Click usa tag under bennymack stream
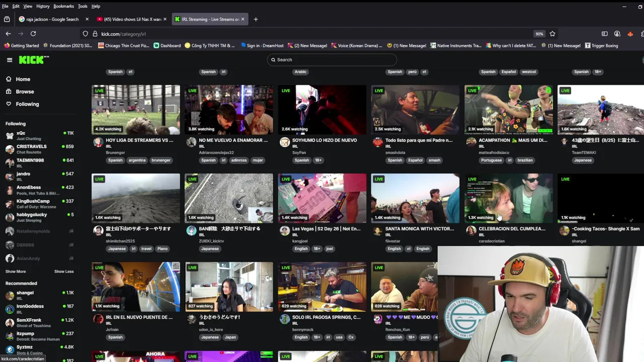 pos(339,337)
